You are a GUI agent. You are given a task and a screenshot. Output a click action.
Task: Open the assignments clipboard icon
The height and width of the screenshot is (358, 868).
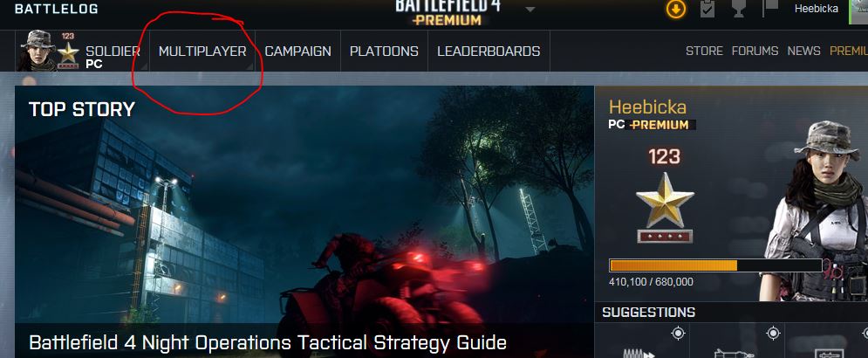point(707,9)
